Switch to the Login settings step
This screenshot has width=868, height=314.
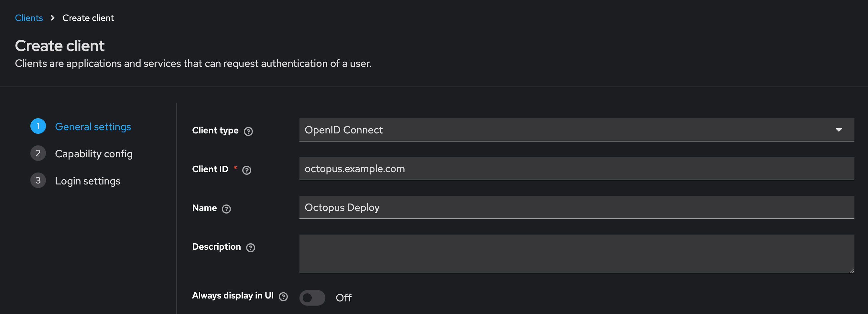click(88, 181)
